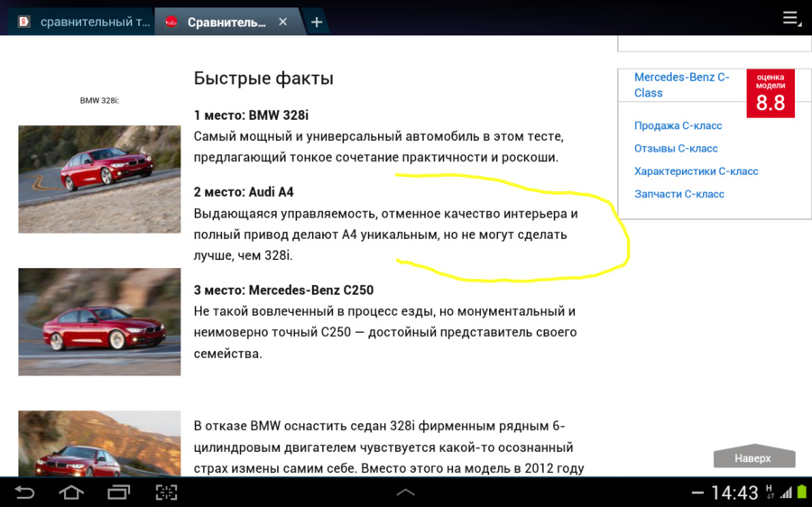Tap the battery status icon

tap(802, 492)
